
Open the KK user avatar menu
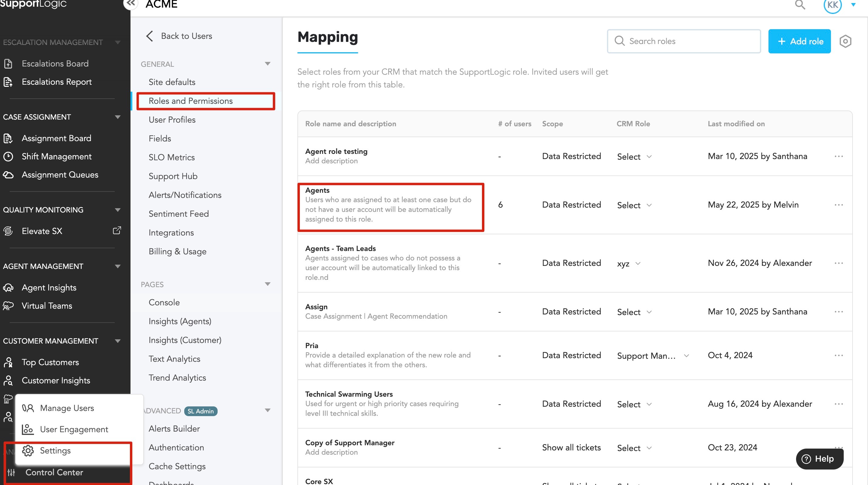832,5
